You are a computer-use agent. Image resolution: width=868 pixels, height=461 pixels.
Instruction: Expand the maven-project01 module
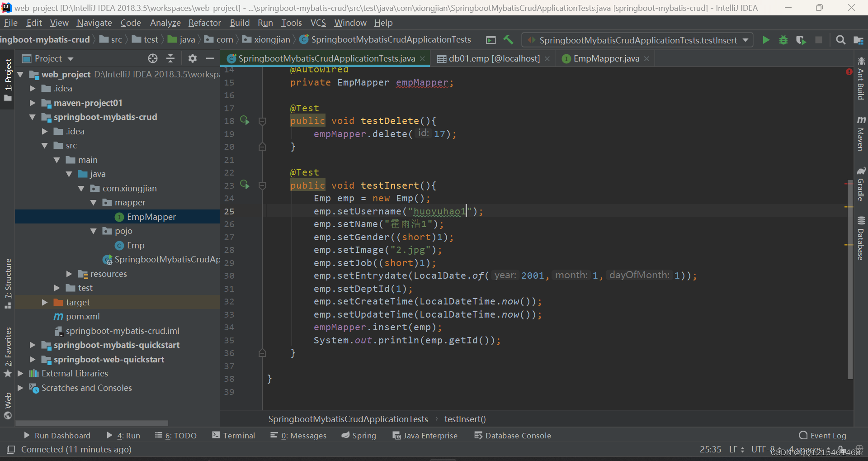click(33, 103)
